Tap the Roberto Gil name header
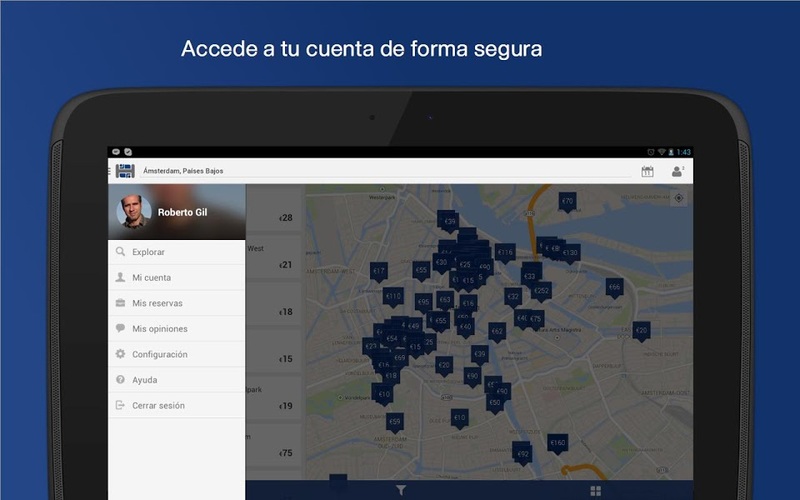This screenshot has width=800, height=500. point(182,212)
